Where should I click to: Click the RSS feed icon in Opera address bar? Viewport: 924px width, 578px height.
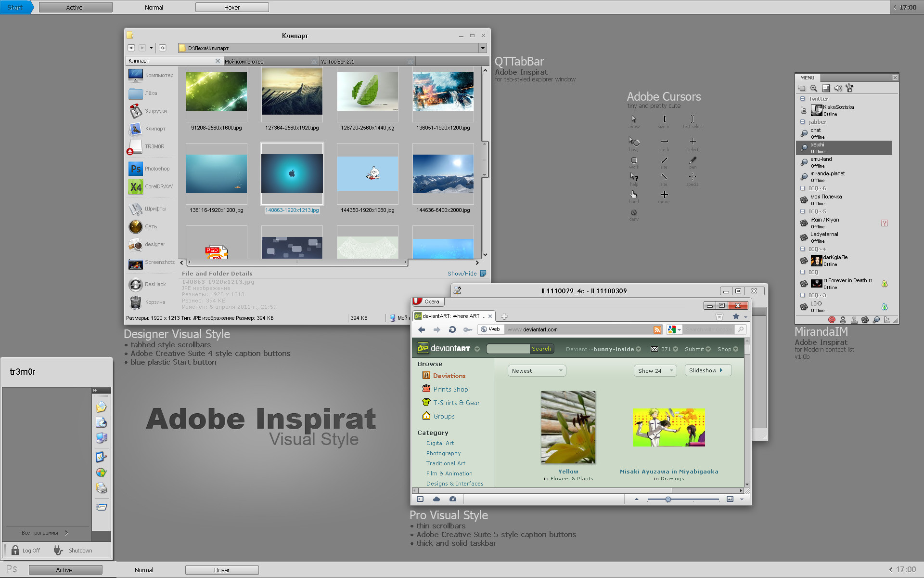tap(657, 329)
